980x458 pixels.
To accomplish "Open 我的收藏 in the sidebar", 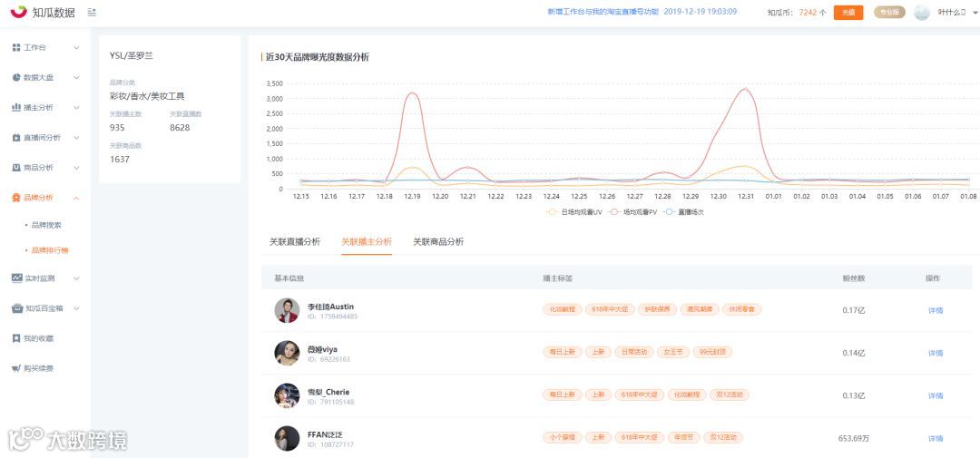I will (39, 338).
